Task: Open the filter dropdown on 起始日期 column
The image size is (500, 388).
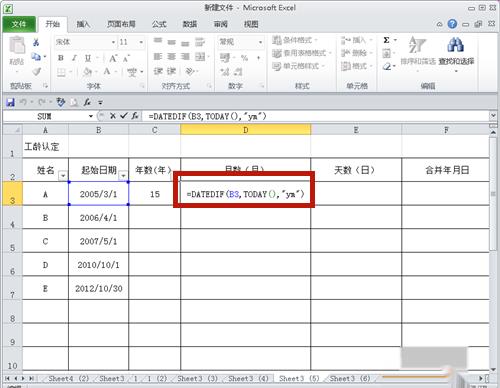Action: tap(123, 175)
